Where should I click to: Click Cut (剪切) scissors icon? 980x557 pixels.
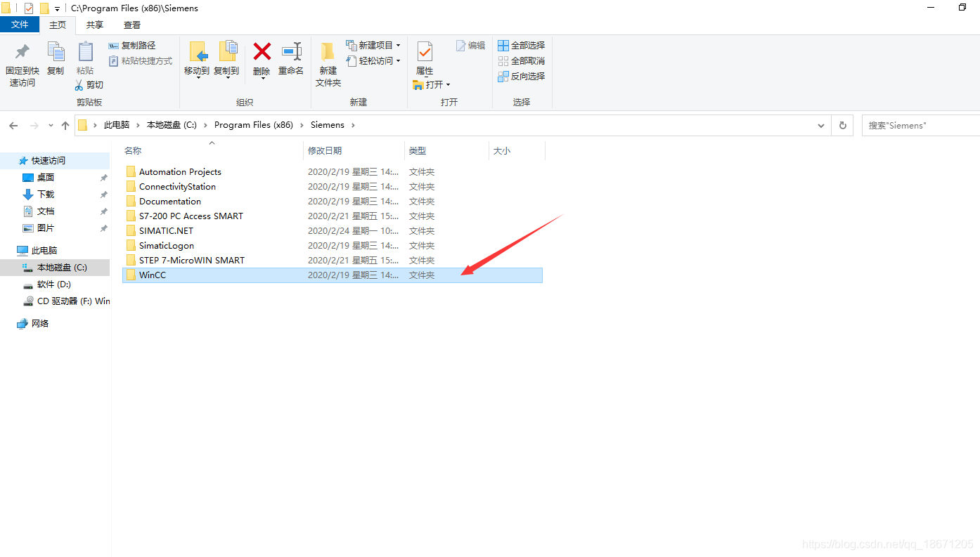[x=89, y=85]
